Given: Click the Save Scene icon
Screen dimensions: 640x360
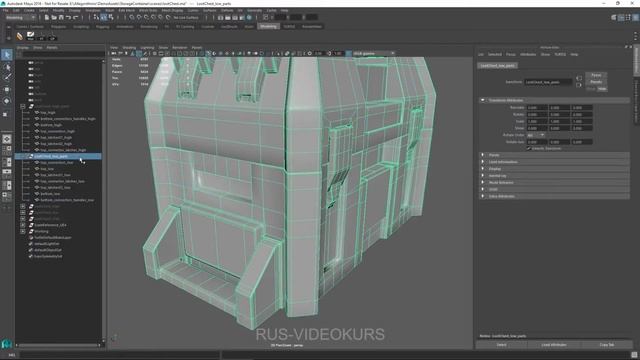Looking at the screenshot, I should tap(61, 18).
